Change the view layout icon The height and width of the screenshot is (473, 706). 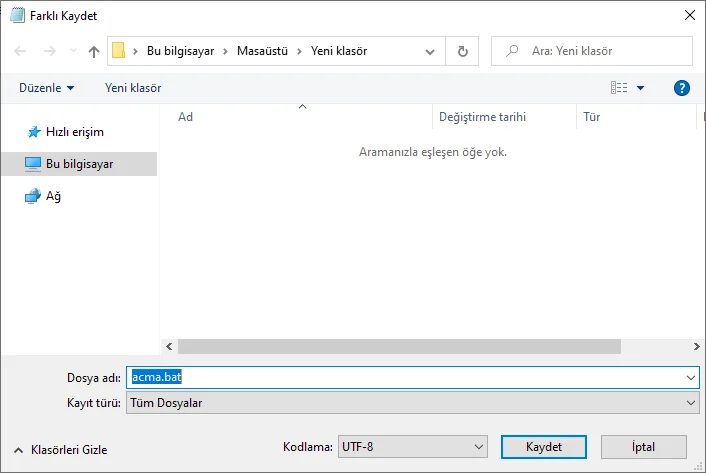pos(620,88)
